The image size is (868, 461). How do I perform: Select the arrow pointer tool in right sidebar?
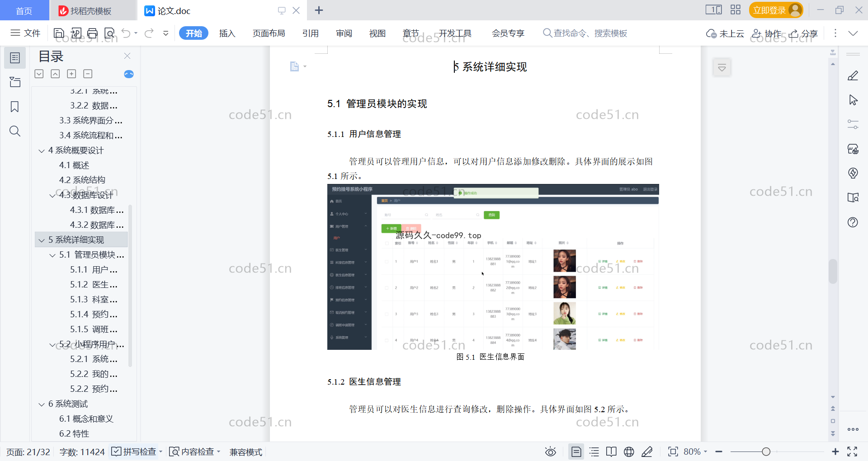(853, 100)
